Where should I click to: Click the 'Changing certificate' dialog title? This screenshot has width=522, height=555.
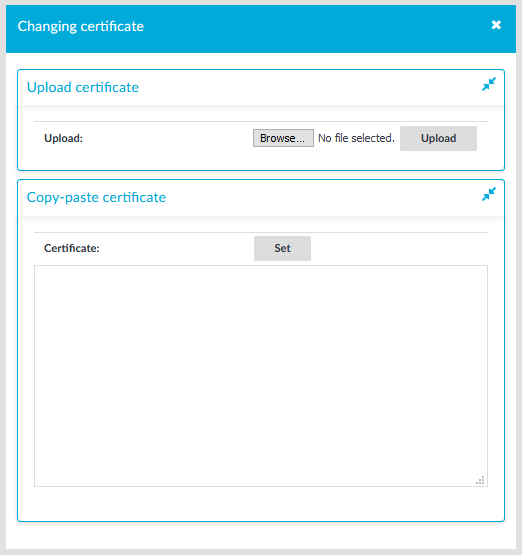point(81,26)
